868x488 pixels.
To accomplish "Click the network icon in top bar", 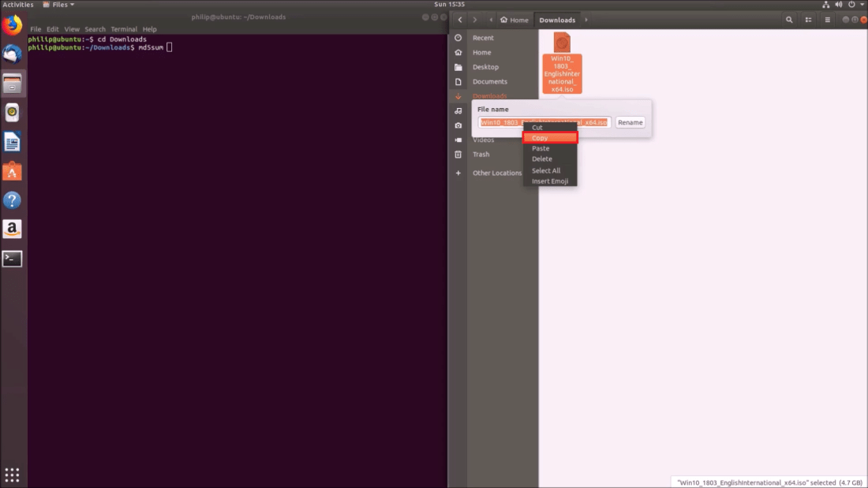I will tap(825, 5).
